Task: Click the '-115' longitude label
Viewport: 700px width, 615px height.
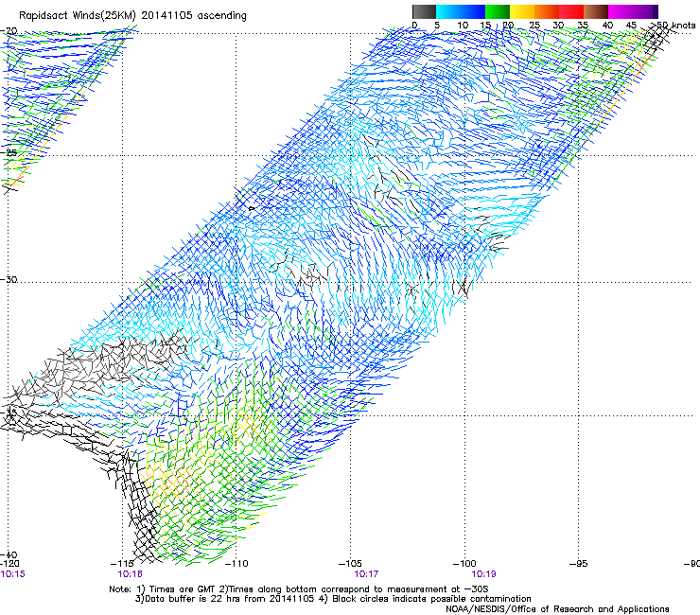Action: pos(122,564)
